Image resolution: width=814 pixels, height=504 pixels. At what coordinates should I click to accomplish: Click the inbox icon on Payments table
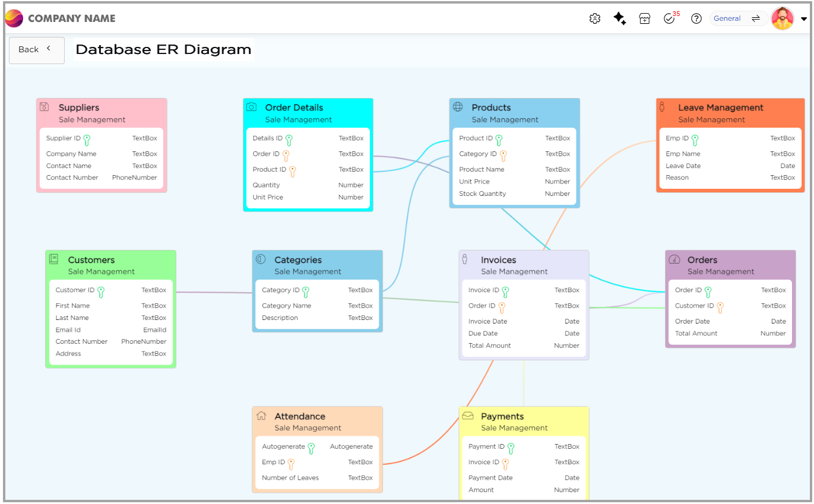(468, 416)
